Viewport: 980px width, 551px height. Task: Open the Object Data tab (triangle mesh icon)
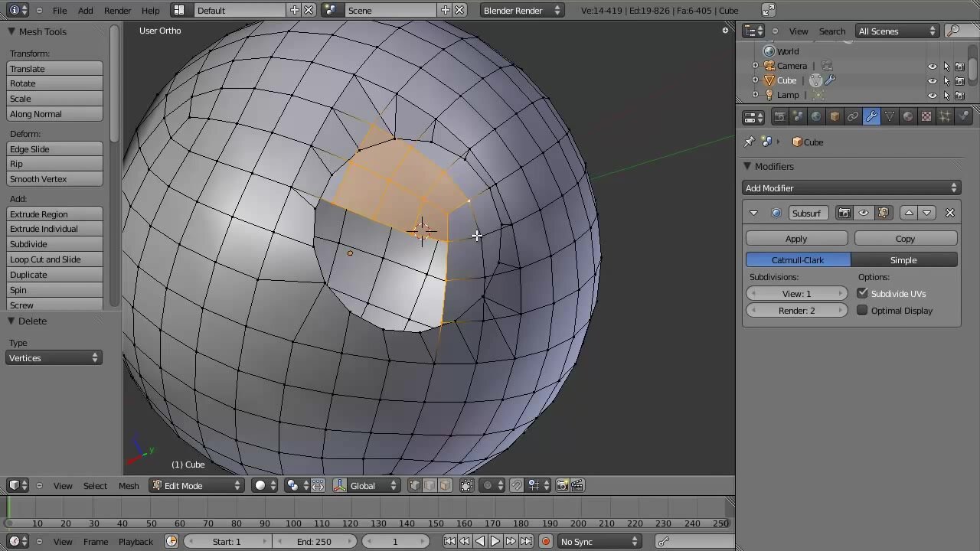click(x=890, y=116)
